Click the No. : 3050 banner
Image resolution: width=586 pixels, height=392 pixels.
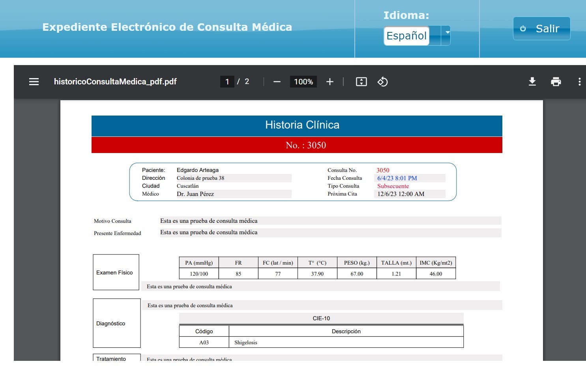tap(297, 145)
